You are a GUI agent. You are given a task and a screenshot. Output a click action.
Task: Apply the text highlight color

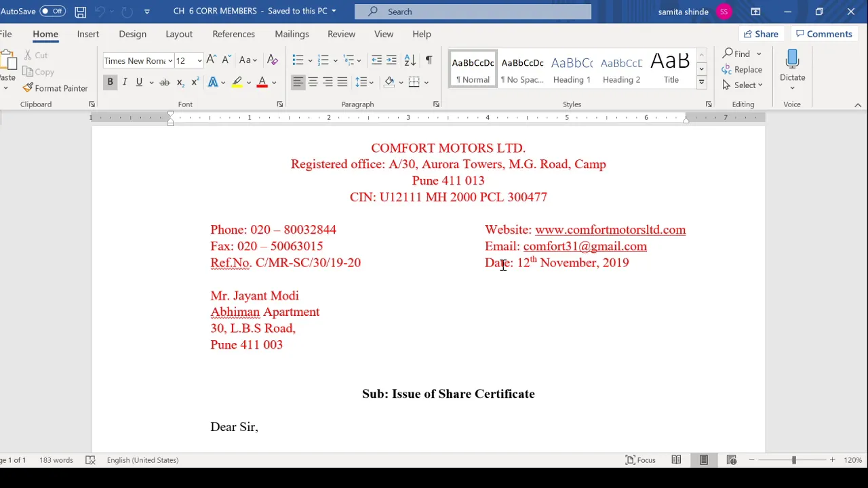[237, 82]
